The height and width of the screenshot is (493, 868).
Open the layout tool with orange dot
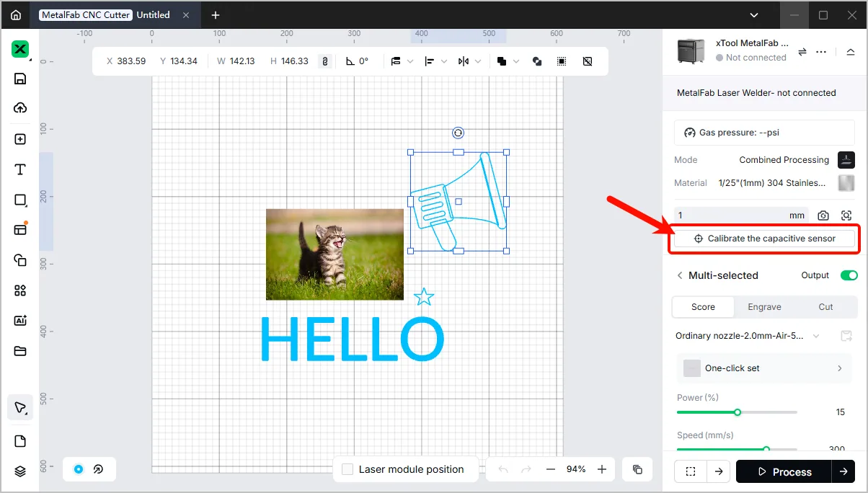click(20, 229)
